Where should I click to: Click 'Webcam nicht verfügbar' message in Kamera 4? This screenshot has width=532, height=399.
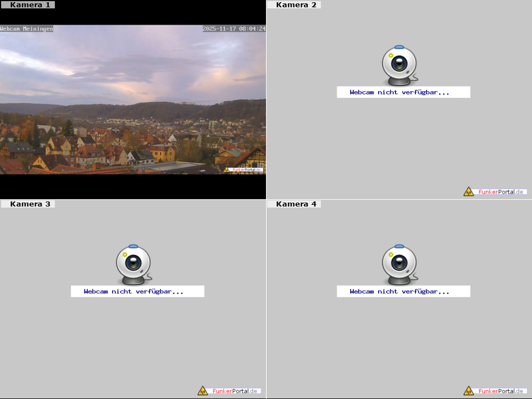tap(399, 292)
